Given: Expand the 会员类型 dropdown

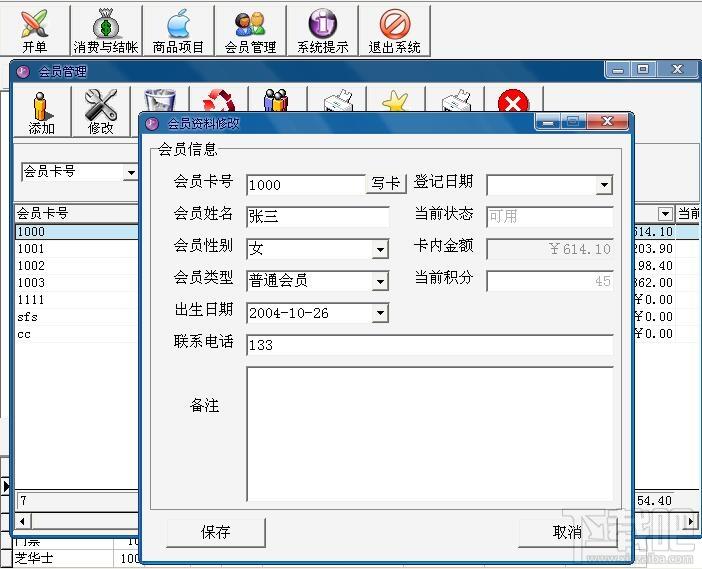Looking at the screenshot, I should [x=380, y=282].
